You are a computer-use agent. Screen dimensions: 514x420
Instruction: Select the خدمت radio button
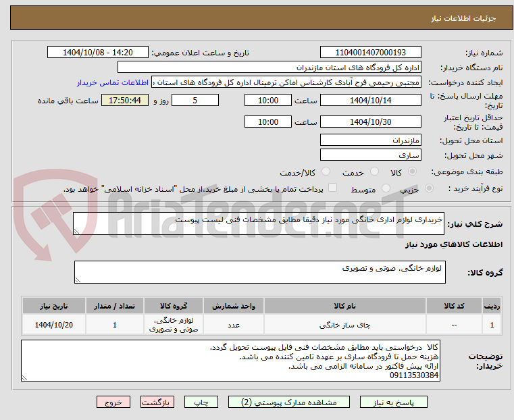[x=374, y=172]
